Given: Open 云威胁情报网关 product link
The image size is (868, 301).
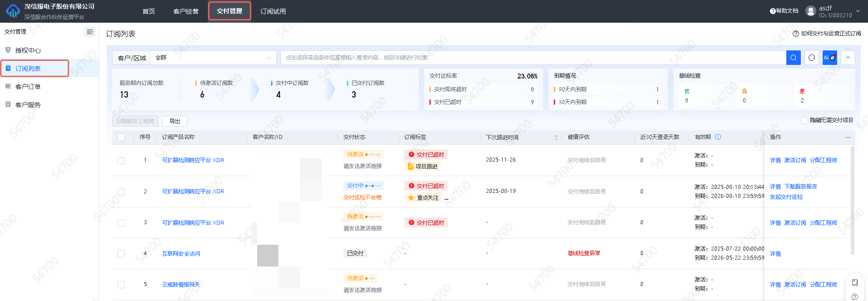Looking at the screenshot, I should pos(181,285).
